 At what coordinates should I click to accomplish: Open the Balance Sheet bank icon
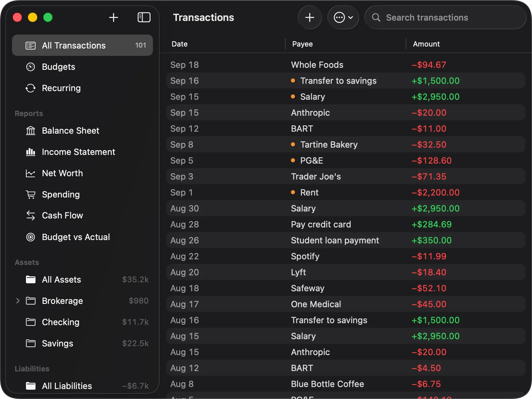coord(31,131)
